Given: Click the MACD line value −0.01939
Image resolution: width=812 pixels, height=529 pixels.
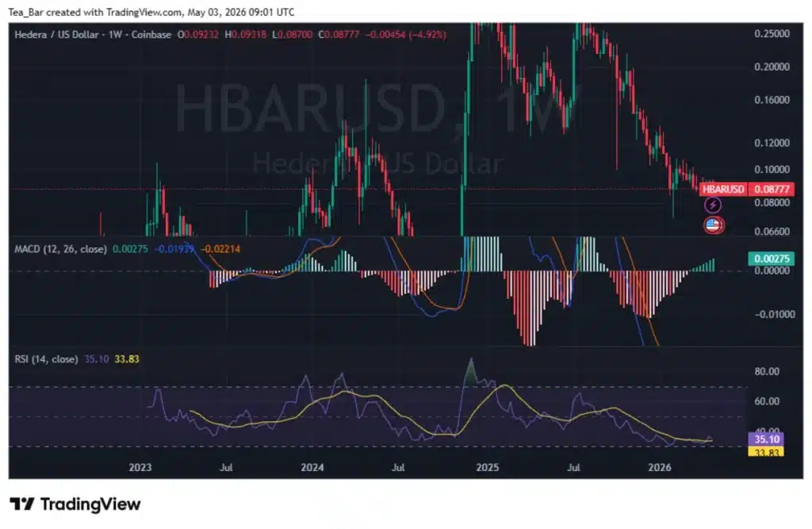Looking at the screenshot, I should point(174,249).
